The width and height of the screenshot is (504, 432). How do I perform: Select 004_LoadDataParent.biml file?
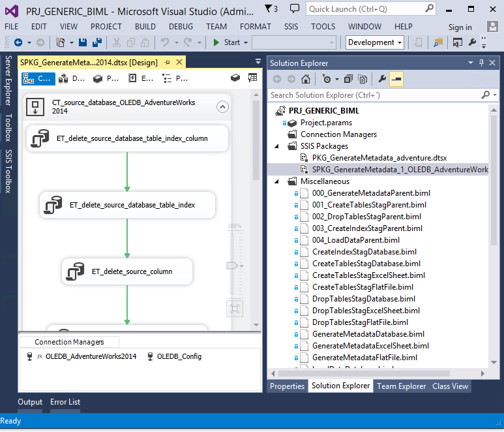[356, 240]
